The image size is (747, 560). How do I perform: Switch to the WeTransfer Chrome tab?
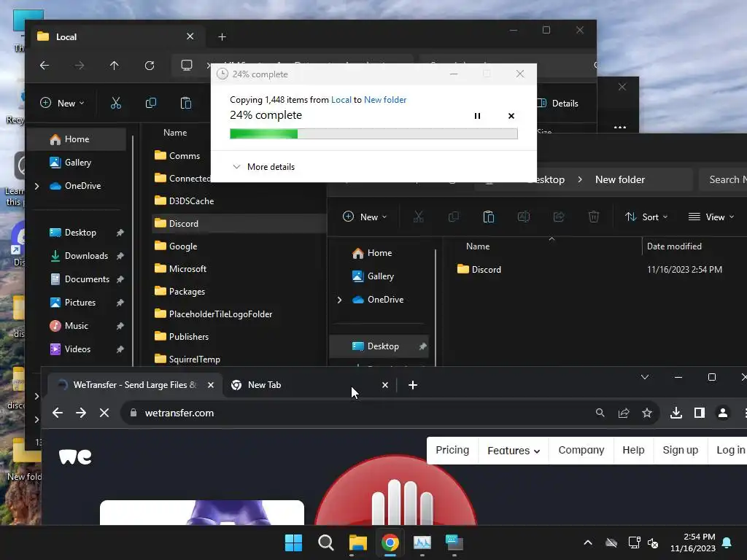click(x=135, y=385)
